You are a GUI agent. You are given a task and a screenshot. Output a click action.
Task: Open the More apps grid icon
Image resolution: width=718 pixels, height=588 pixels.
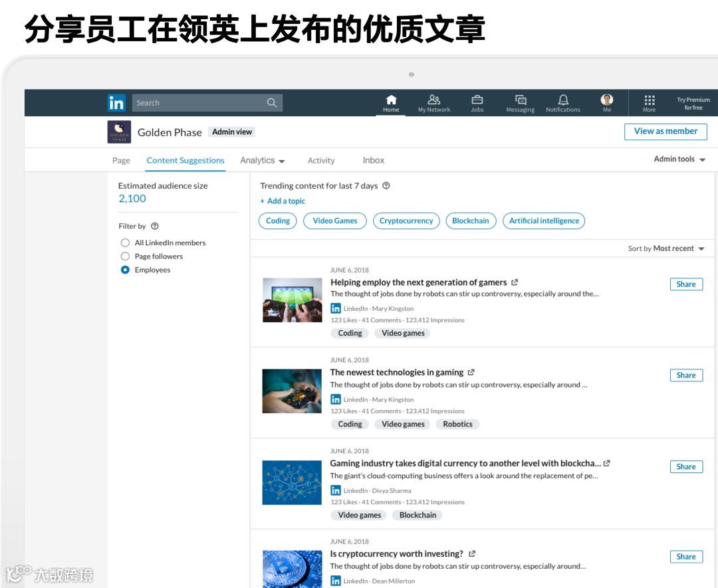650,100
